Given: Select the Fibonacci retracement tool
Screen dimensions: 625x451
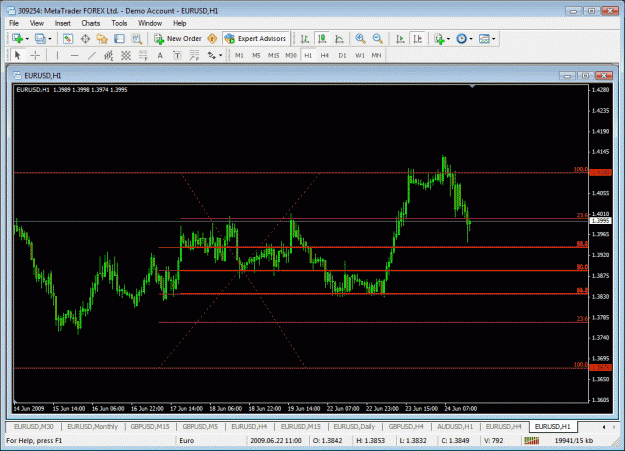Looking at the screenshot, I should [x=143, y=55].
